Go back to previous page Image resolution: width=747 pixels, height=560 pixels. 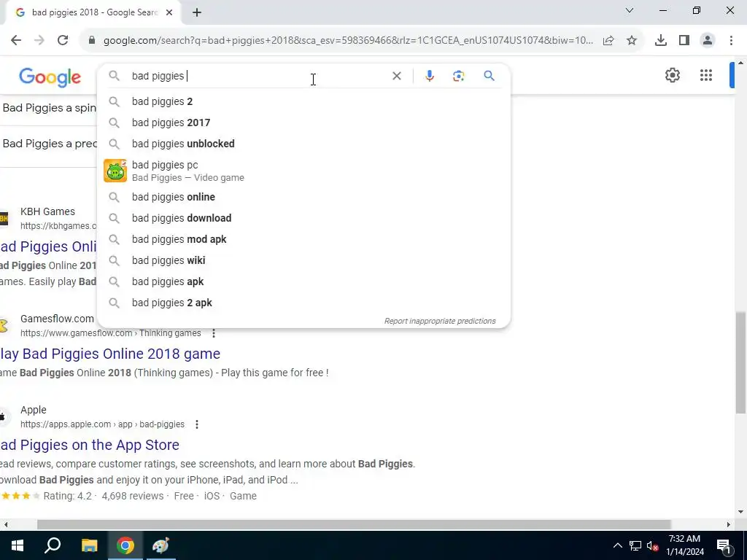(x=16, y=41)
